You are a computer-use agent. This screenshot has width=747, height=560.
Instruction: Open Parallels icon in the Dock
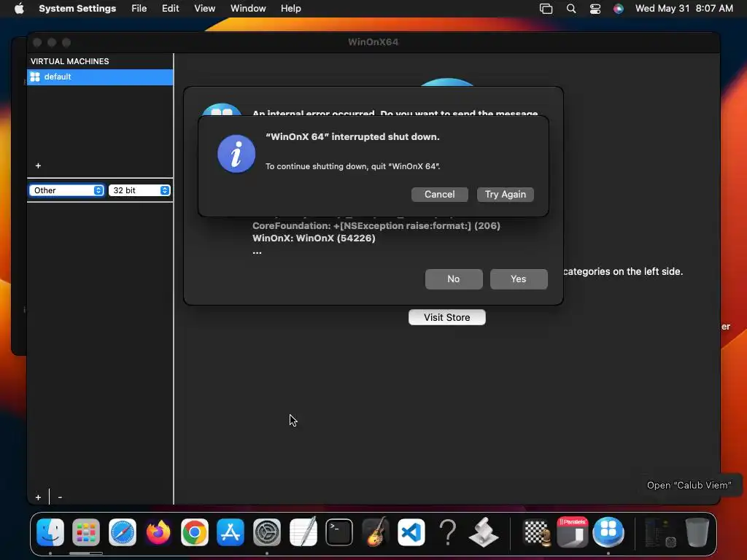point(572,532)
